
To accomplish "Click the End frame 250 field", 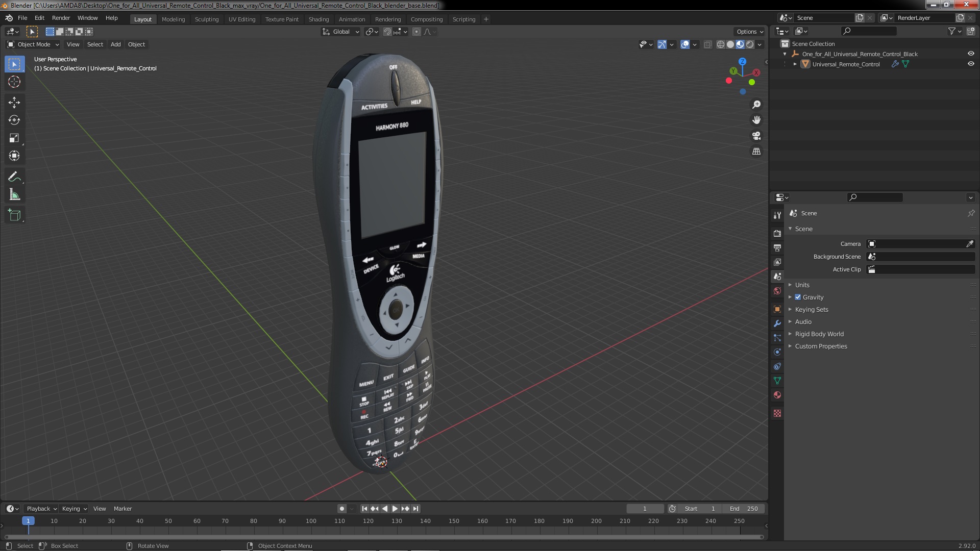I will coord(744,509).
